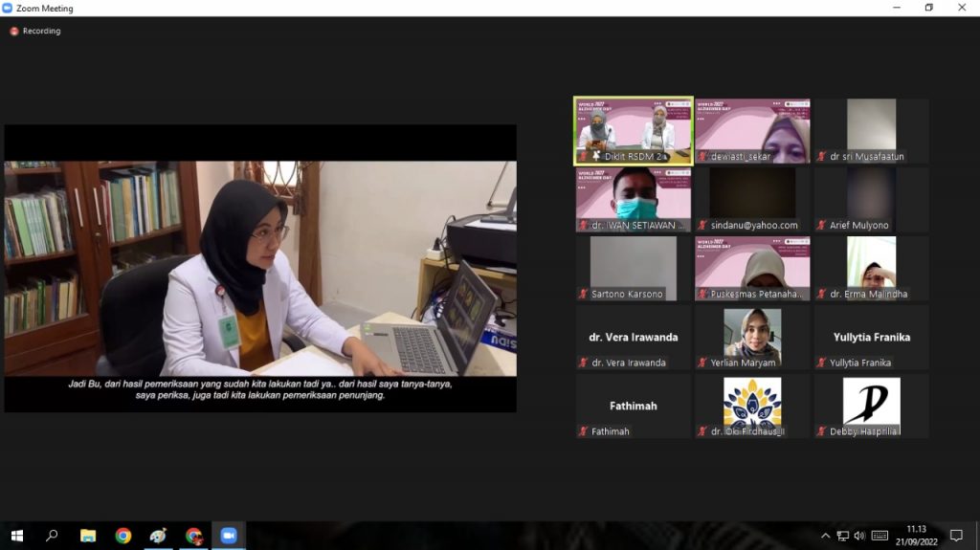Open the taskbar search magnifier
980x550 pixels.
click(x=52, y=536)
